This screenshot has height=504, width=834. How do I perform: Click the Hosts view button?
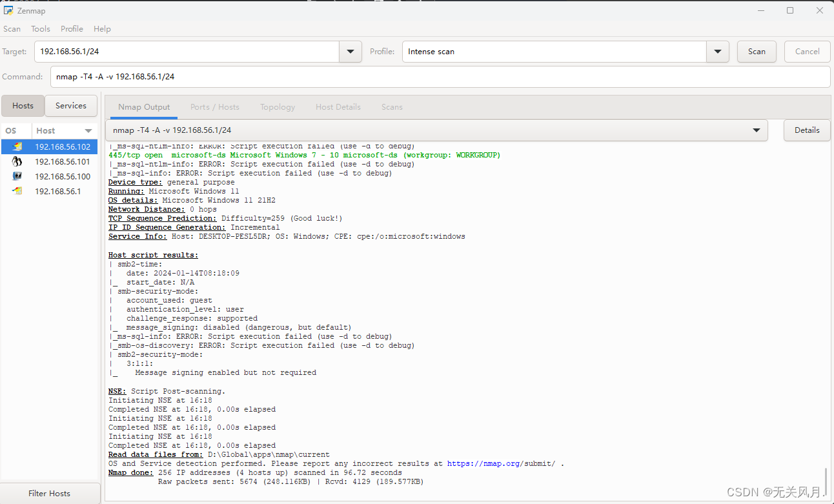(x=23, y=106)
